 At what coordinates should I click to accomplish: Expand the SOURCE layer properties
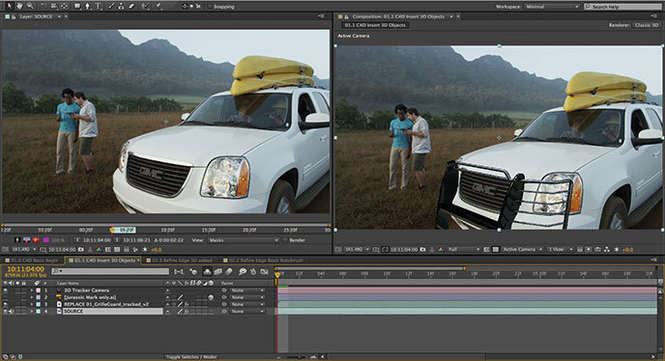[31, 311]
